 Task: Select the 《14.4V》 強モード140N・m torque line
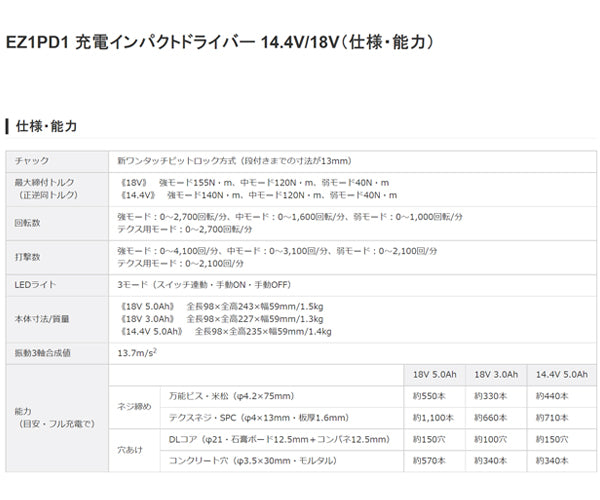click(x=258, y=195)
